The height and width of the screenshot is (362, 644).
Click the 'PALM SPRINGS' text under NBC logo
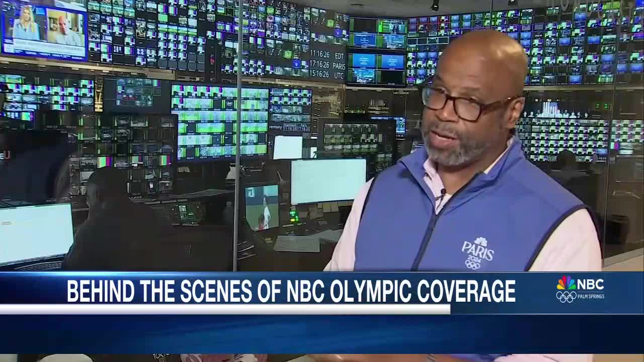pyautogui.click(x=591, y=297)
